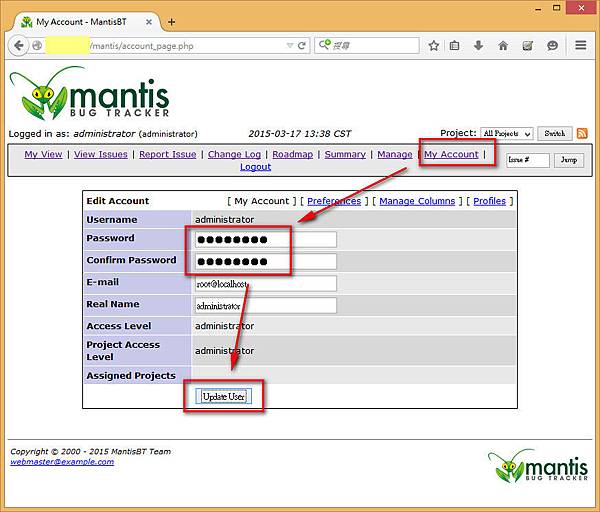Screen dimensions: 600x512
Task: Click the 'Assigned Projects' label
Action: pyautogui.click(x=131, y=376)
